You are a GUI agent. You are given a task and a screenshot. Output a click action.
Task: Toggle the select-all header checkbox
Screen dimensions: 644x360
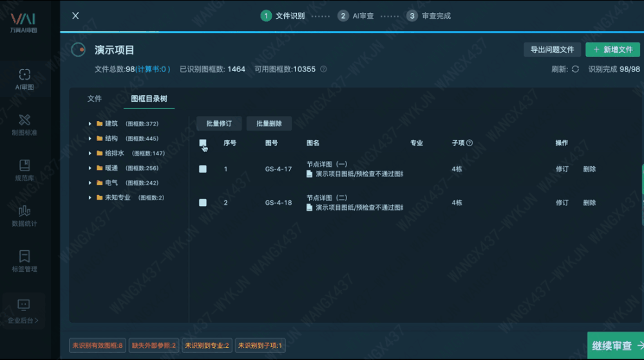203,143
